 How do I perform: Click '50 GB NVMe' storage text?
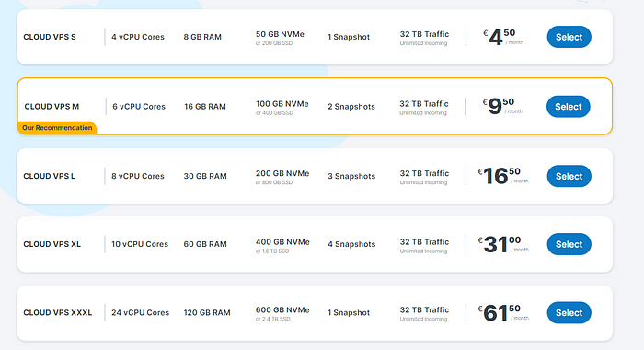[x=280, y=34]
